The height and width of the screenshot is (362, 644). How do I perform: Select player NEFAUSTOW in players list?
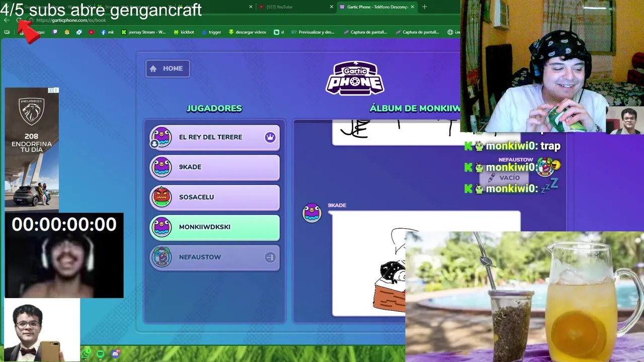point(215,257)
